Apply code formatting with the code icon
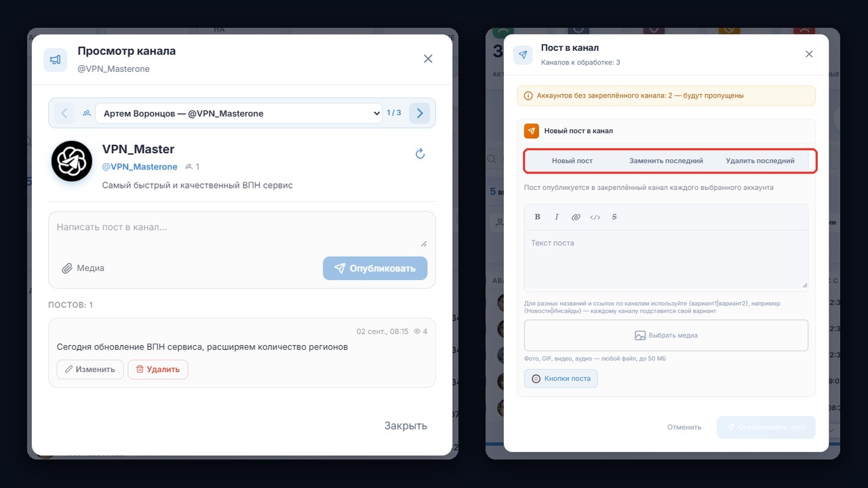The image size is (868, 488). click(595, 217)
